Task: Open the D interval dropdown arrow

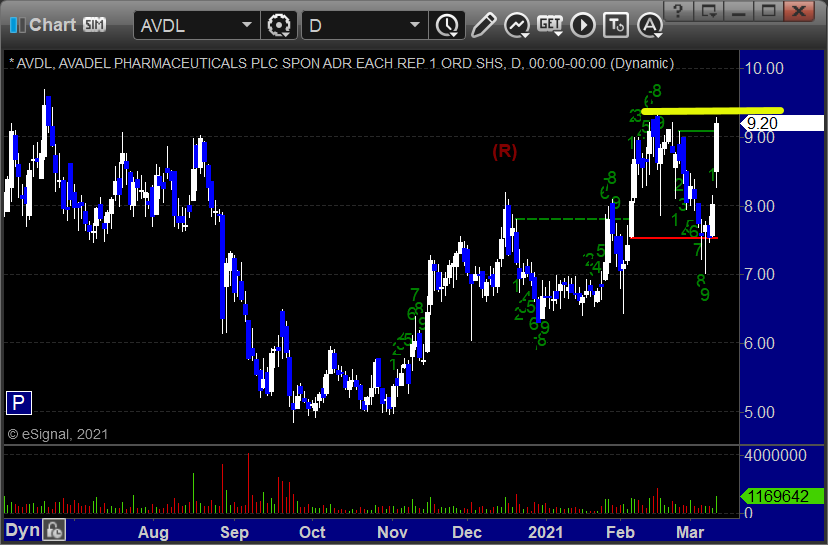Action: click(x=415, y=25)
